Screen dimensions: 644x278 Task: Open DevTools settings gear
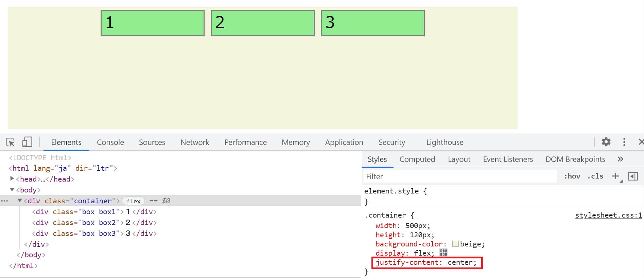[x=606, y=142]
